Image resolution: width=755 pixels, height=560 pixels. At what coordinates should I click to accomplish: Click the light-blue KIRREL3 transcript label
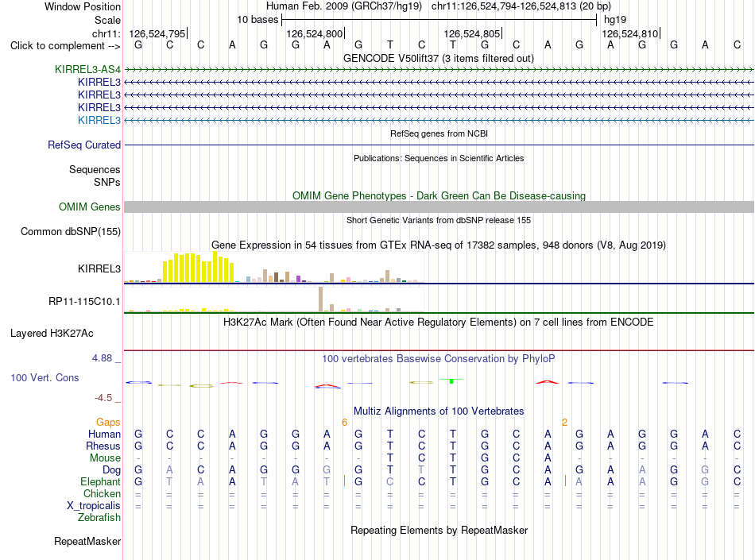[x=99, y=120]
